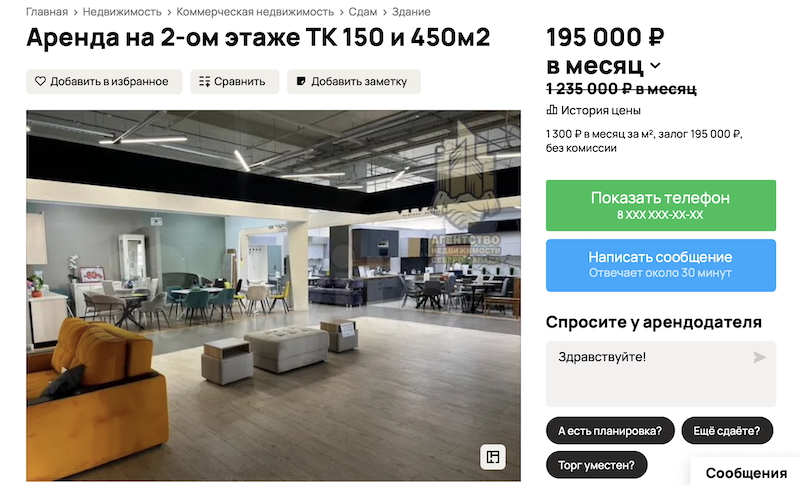
Task: Choose the 'А есть планировка?' quick question
Action: pyautogui.click(x=610, y=431)
